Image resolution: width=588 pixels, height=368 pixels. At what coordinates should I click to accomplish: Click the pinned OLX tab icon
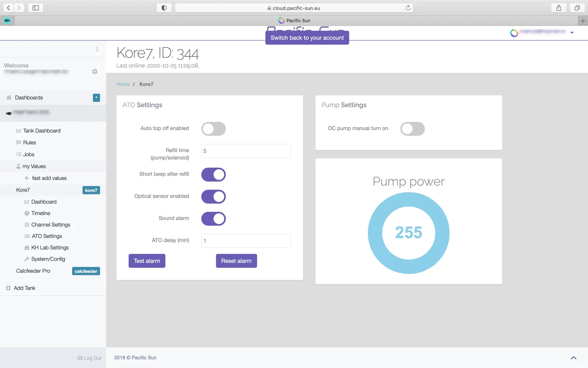(x=7, y=20)
